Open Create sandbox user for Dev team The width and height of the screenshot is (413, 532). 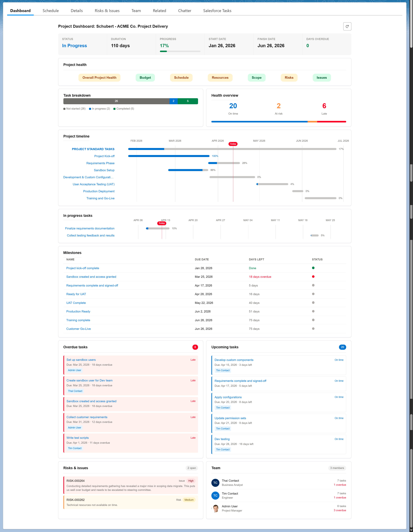pyautogui.click(x=89, y=380)
